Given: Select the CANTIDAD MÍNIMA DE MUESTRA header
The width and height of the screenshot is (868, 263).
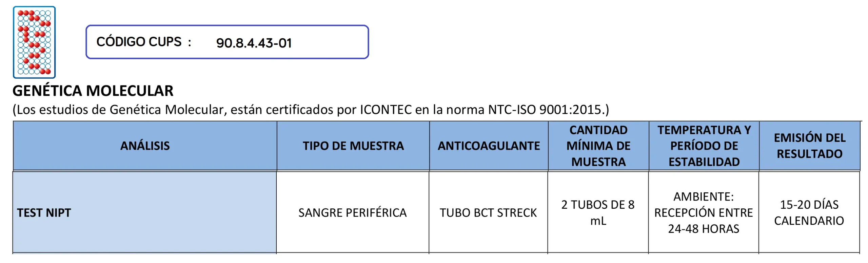Looking at the screenshot, I should tap(598, 146).
